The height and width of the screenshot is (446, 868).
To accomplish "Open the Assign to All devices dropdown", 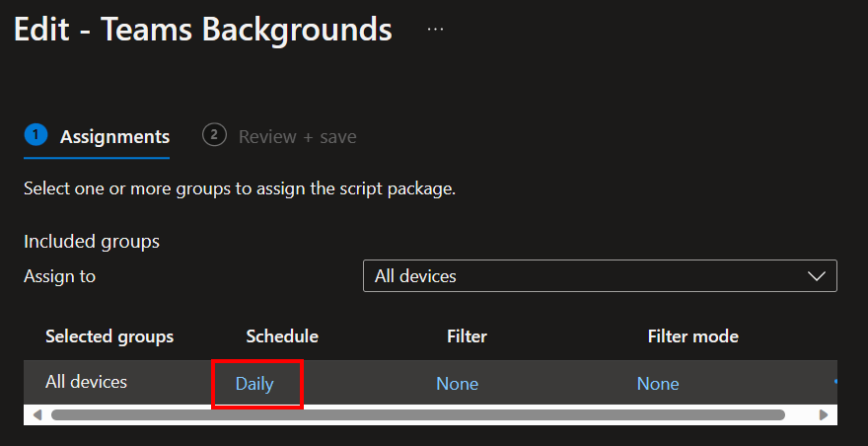I will [600, 276].
